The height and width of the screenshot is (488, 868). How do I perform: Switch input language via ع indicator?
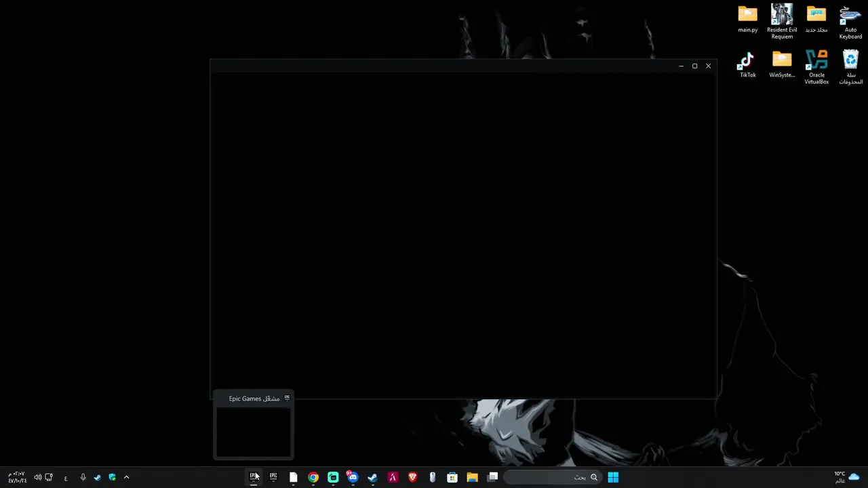tap(66, 478)
